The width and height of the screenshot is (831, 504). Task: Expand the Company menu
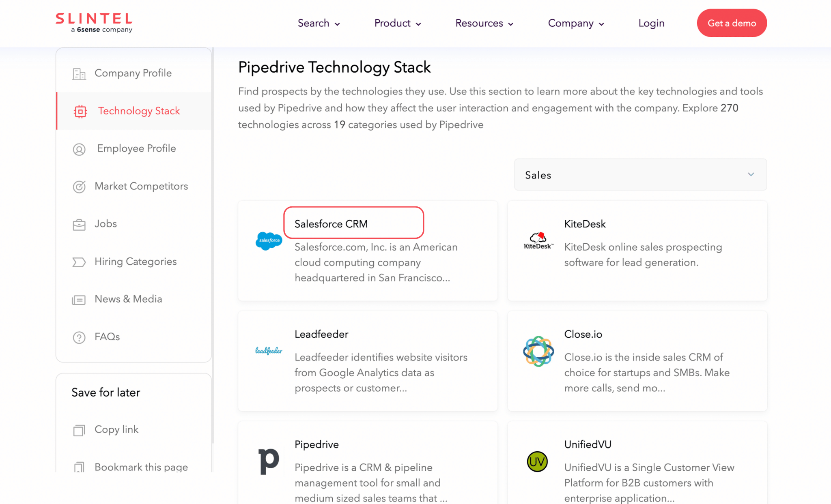pyautogui.click(x=576, y=23)
